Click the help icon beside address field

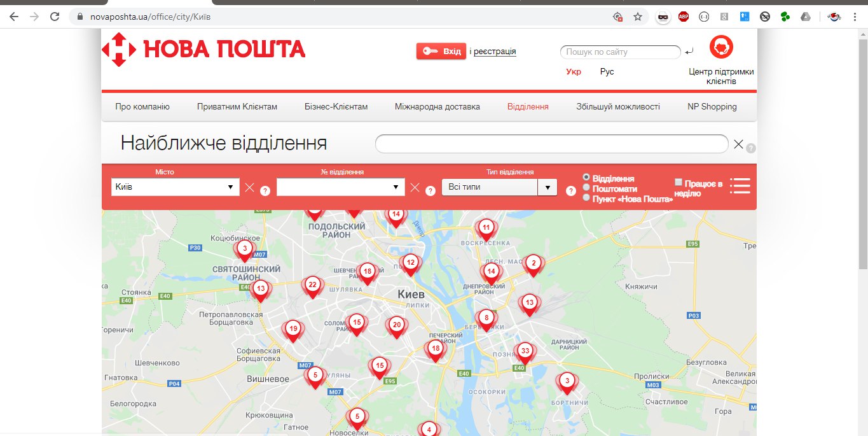click(751, 148)
